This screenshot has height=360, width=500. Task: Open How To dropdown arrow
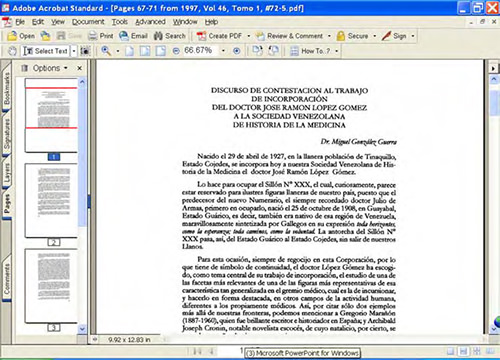(337, 51)
